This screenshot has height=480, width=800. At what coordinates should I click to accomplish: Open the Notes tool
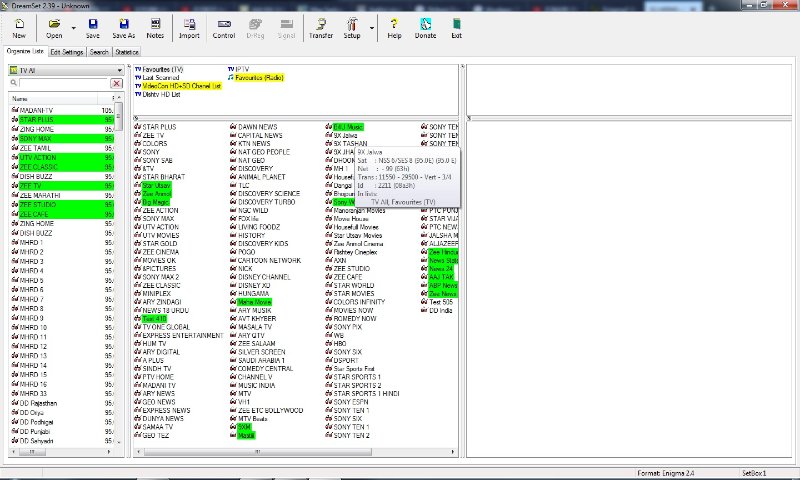(155, 28)
